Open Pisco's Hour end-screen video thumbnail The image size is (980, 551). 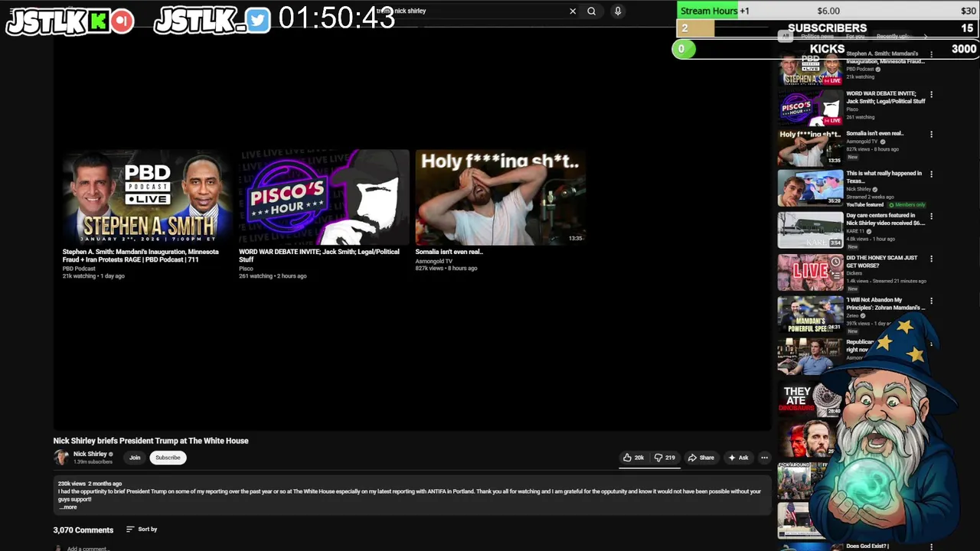coord(324,197)
